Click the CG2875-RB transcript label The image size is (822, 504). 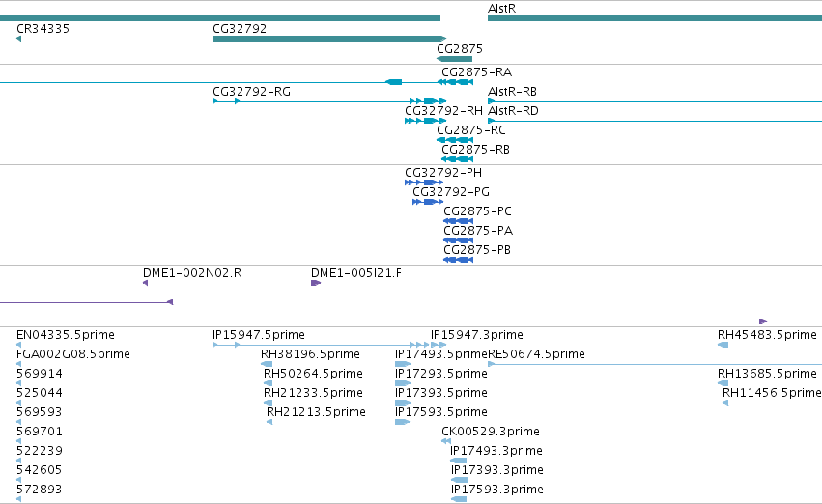[475, 150]
